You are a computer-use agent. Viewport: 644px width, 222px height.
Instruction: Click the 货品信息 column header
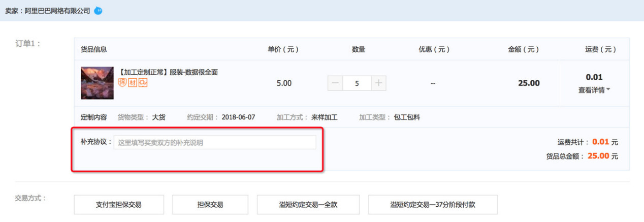click(94, 50)
